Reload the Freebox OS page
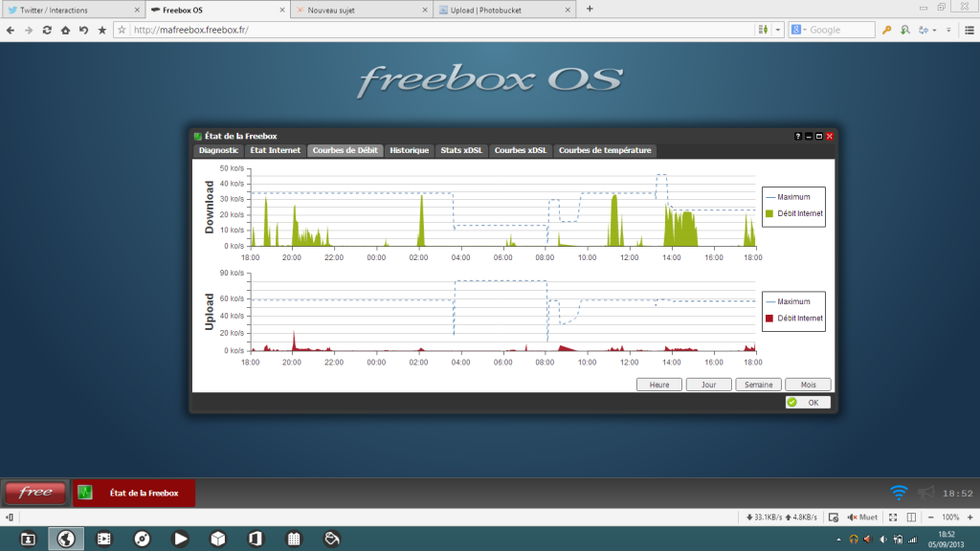 [x=47, y=30]
